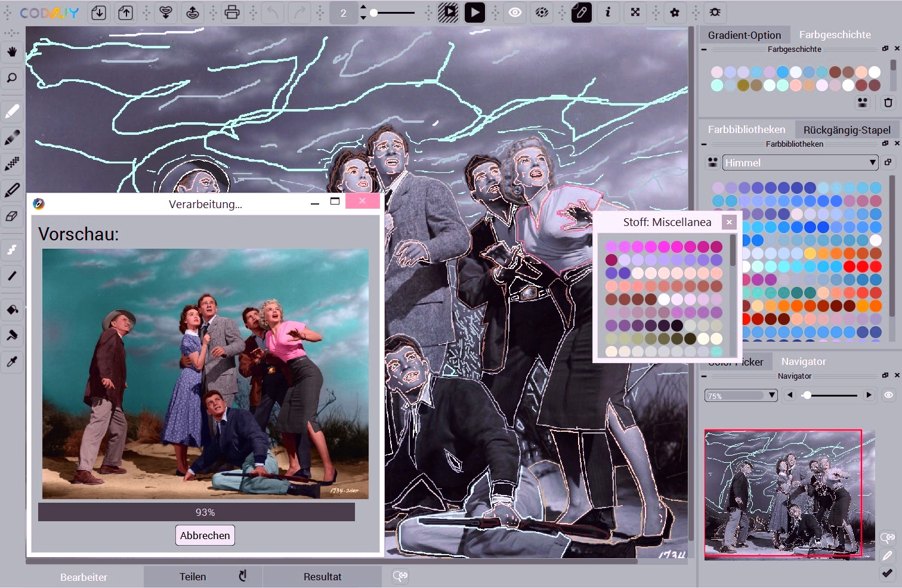
Task: Click the Abbrechen button in processing dialog
Action: tap(205, 536)
